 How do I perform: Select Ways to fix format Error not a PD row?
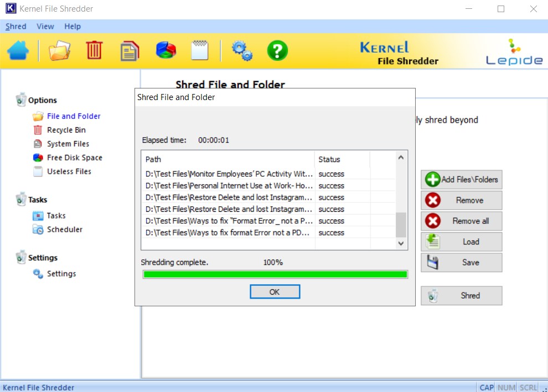pos(268,233)
